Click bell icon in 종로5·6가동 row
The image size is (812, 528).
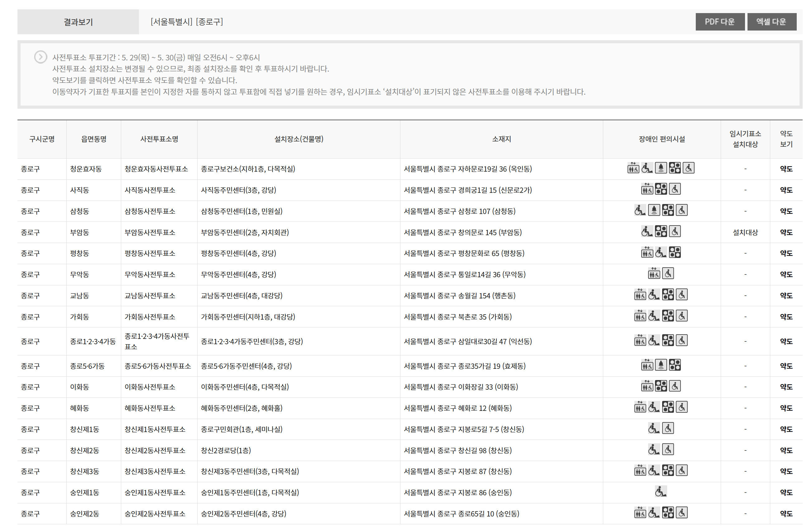(x=661, y=365)
